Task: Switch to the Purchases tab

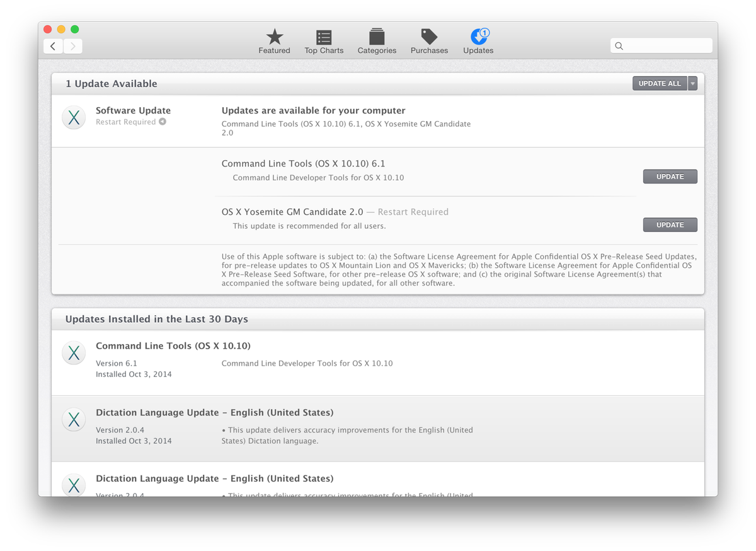Action: pyautogui.click(x=429, y=42)
